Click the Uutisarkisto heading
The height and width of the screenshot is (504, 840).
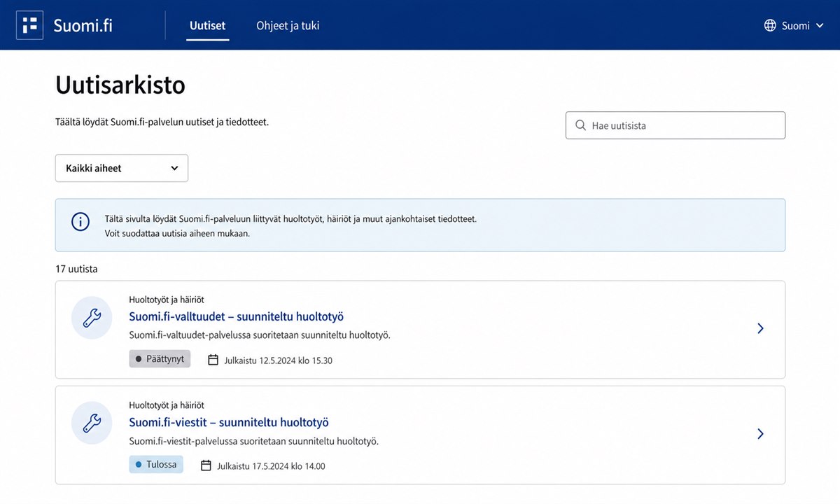[120, 85]
